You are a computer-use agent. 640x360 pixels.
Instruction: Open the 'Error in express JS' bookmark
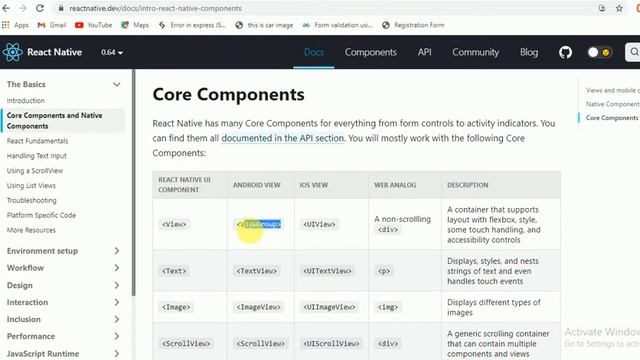(192, 25)
